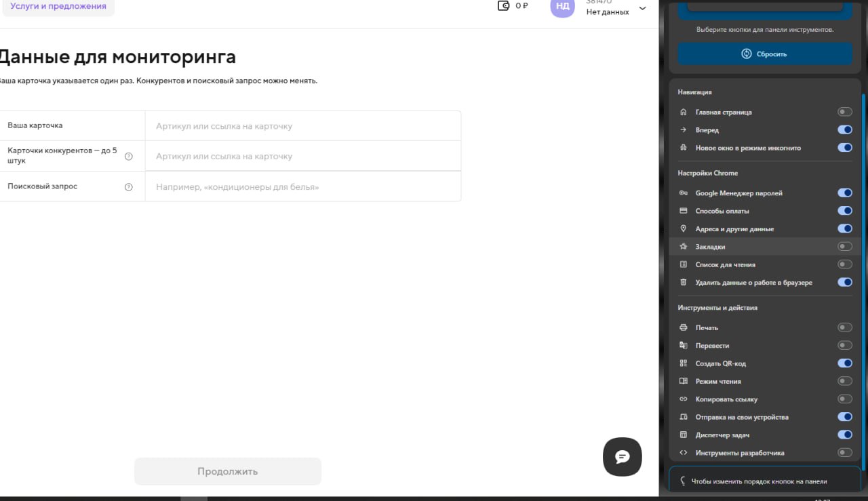Click the lightbulb tip icon at panel bottom
The image size is (868, 501).
click(684, 481)
